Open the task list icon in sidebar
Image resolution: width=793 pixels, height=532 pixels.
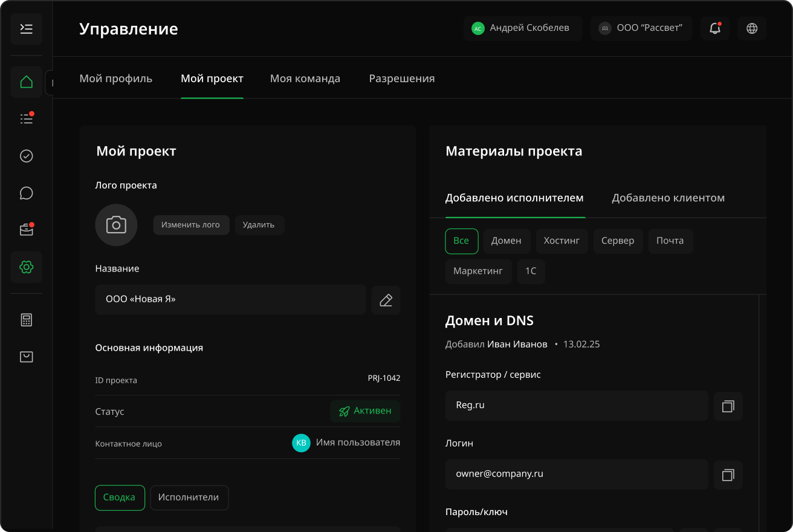tap(26, 118)
